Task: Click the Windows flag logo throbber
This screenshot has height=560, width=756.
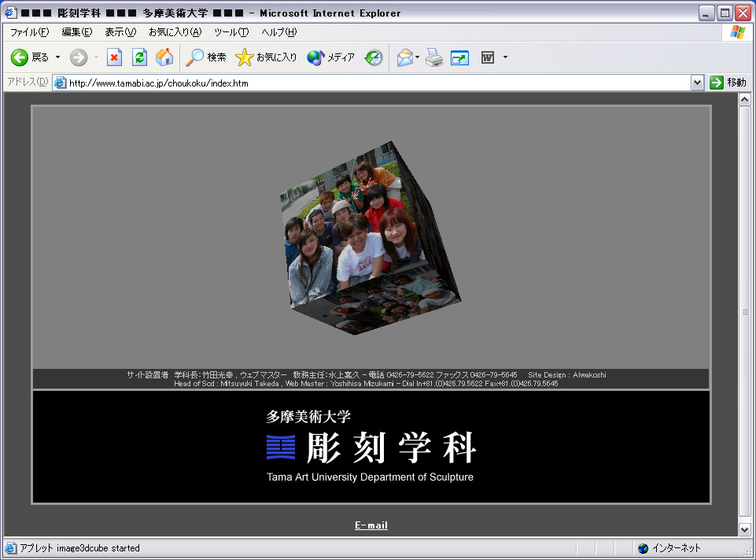Action: pos(738,32)
